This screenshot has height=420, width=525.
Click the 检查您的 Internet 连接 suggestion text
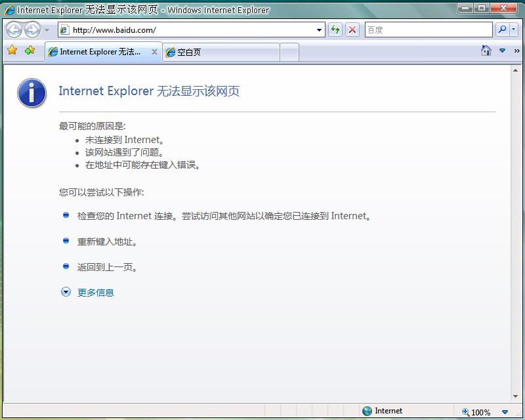(224, 216)
